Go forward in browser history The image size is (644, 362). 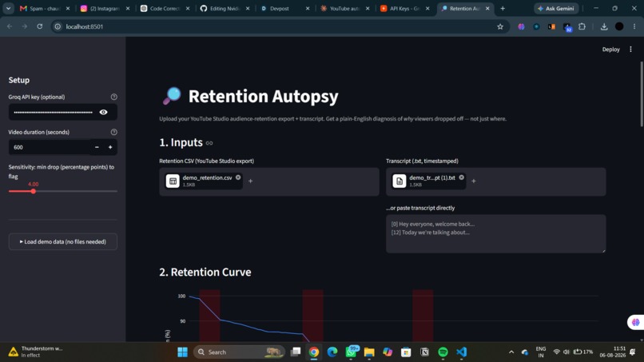[25, 26]
